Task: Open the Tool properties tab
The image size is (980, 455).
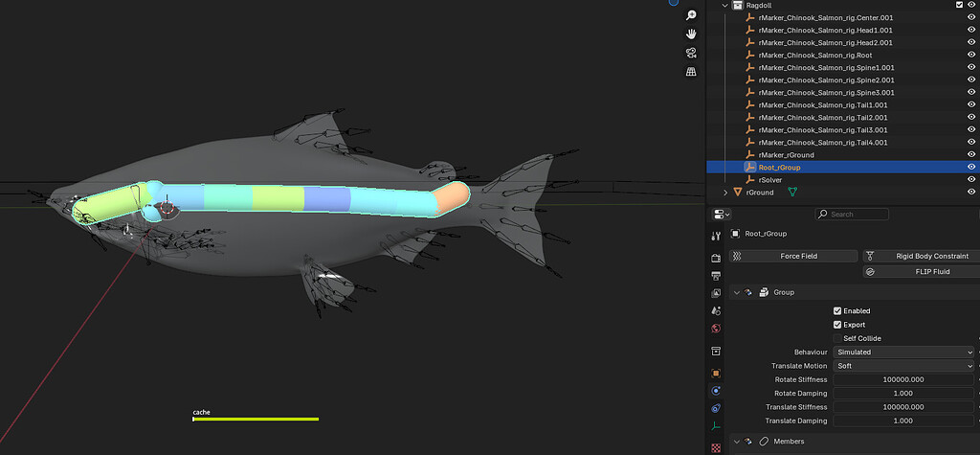Action: point(716,236)
